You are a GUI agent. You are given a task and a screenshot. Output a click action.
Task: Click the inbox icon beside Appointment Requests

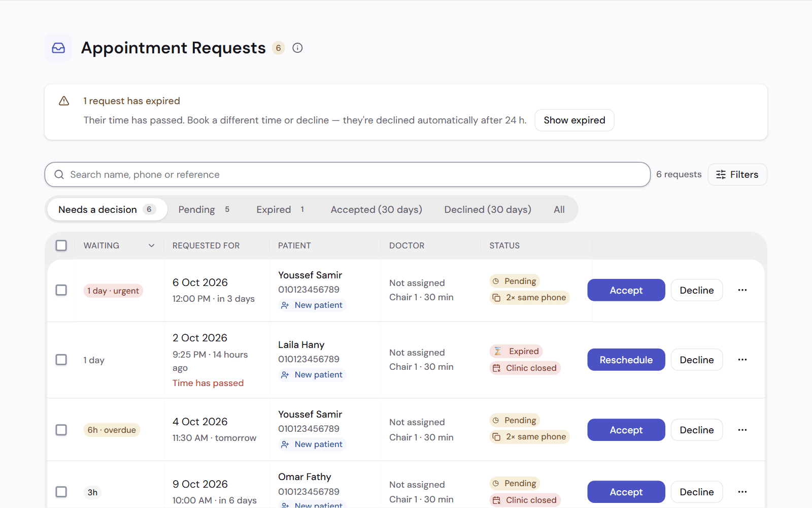pos(58,48)
